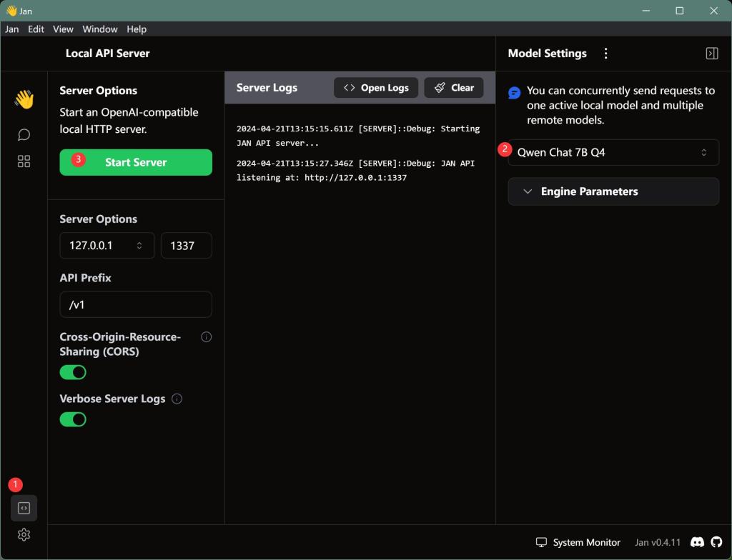732x560 pixels.
Task: Open System Monitor in the status bar
Action: pyautogui.click(x=578, y=542)
